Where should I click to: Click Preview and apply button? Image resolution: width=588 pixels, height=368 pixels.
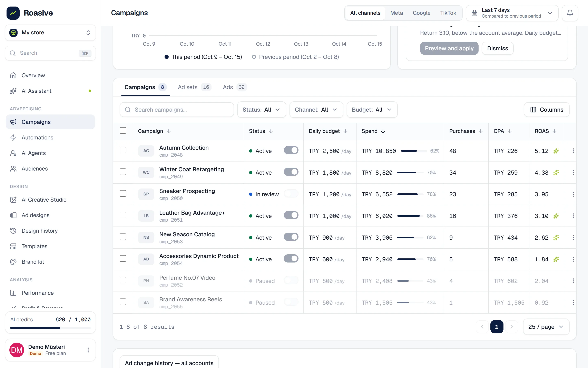(x=449, y=48)
